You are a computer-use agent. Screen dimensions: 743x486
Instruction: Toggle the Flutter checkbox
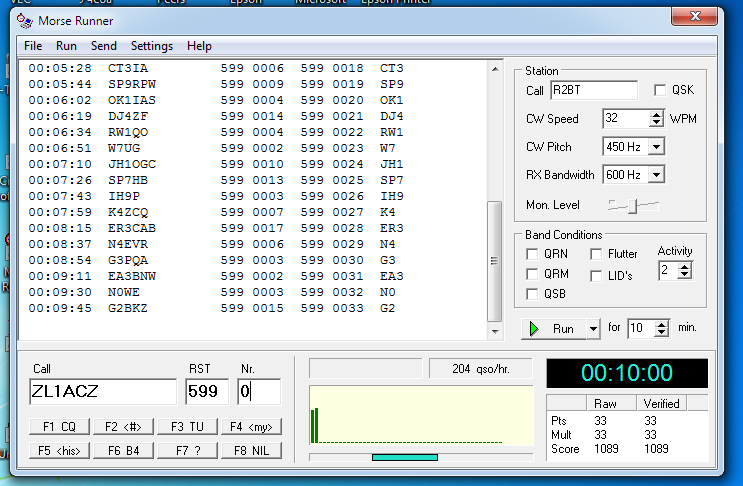pos(596,254)
